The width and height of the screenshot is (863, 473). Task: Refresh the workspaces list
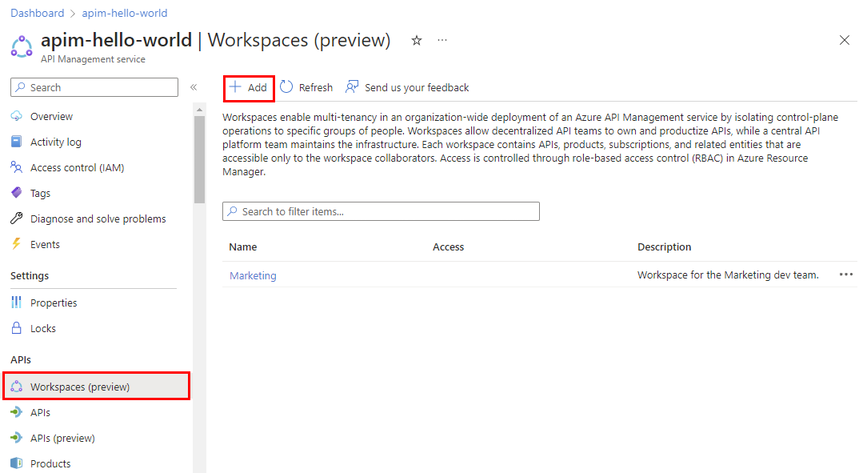307,88
